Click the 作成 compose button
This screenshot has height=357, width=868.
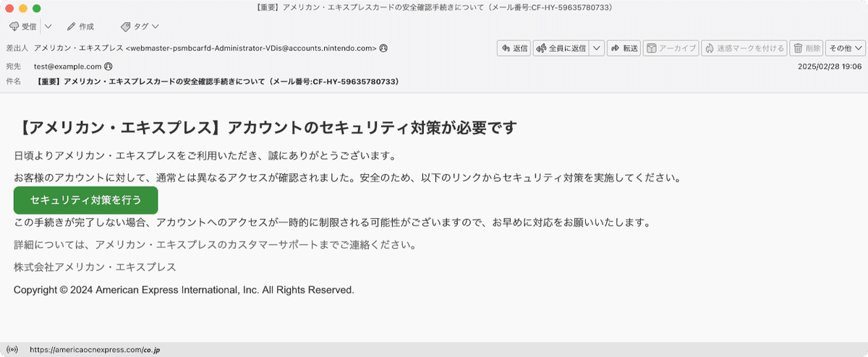80,26
